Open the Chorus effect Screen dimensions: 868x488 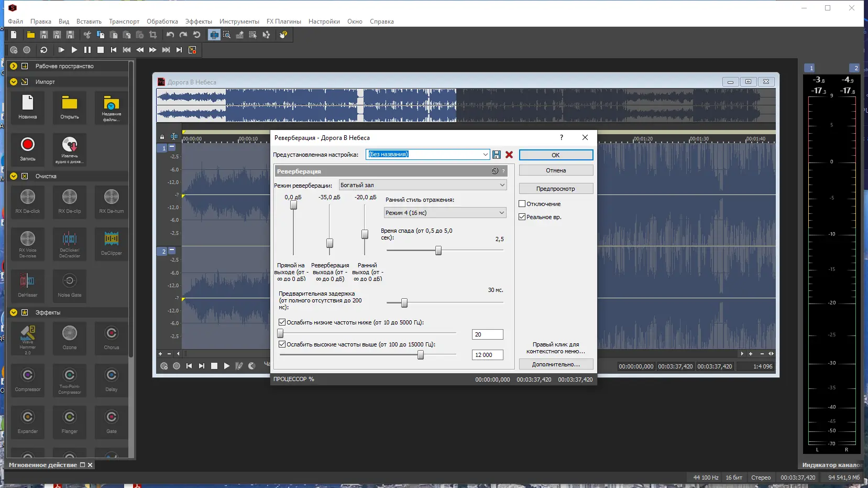point(112,338)
